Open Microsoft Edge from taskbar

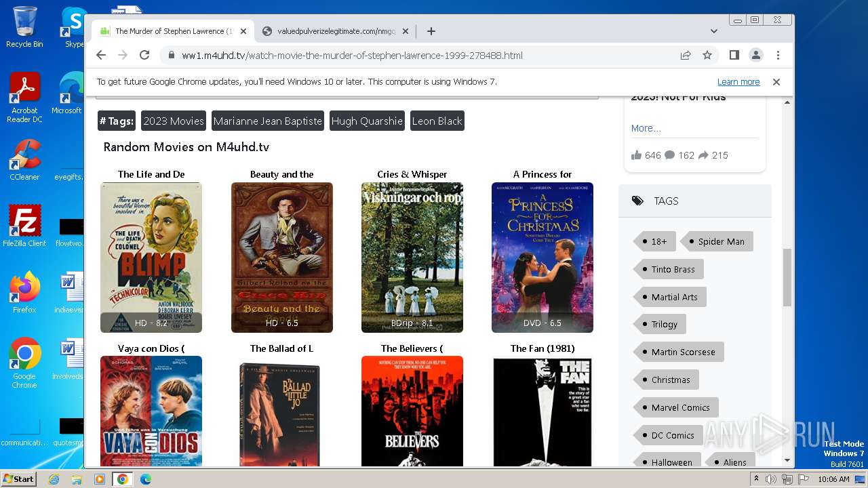click(145, 479)
